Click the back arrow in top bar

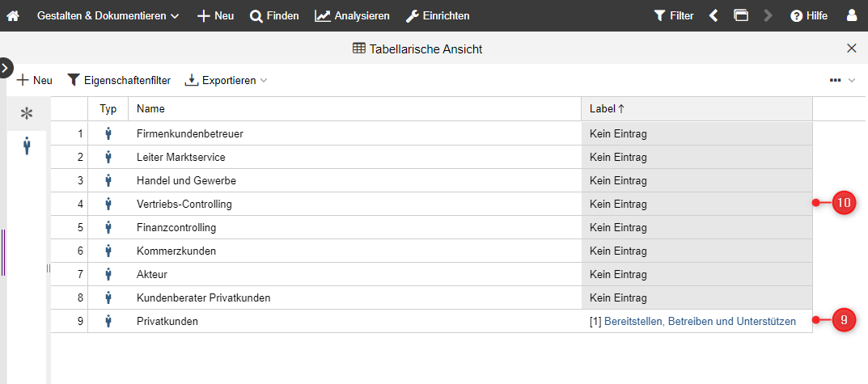click(x=713, y=16)
